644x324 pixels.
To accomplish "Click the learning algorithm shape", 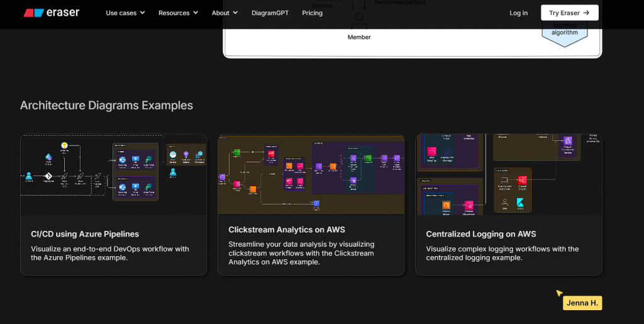I will click(x=564, y=33).
